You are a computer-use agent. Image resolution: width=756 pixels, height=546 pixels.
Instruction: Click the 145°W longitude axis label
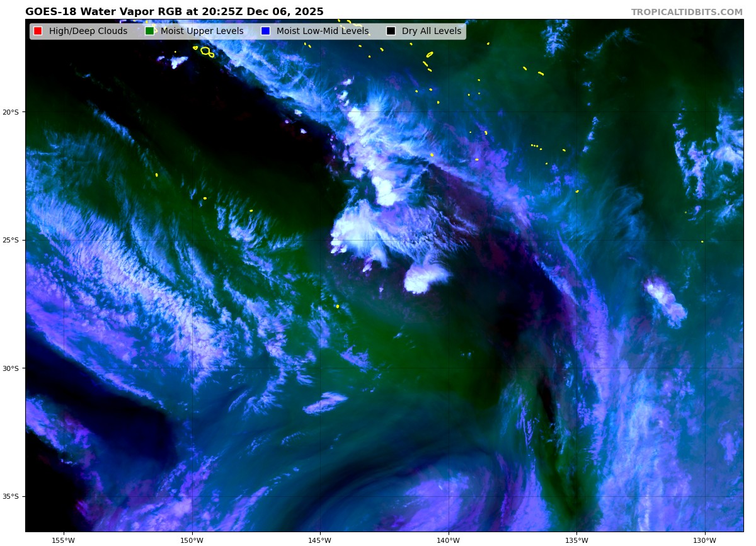(320, 540)
